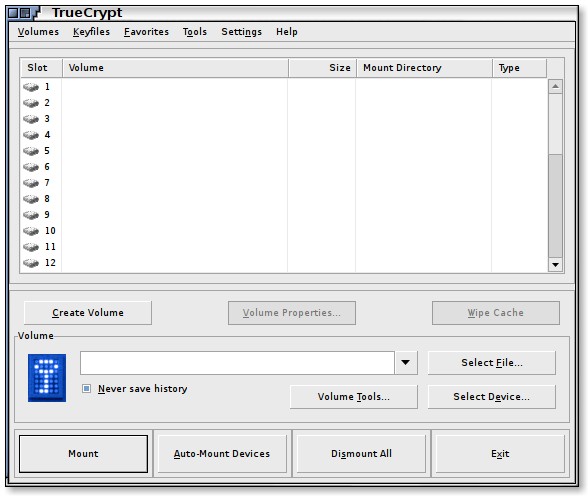Viewport: 588px width, 496px height.
Task: Expand the volume path history dropdown
Action: coord(405,363)
